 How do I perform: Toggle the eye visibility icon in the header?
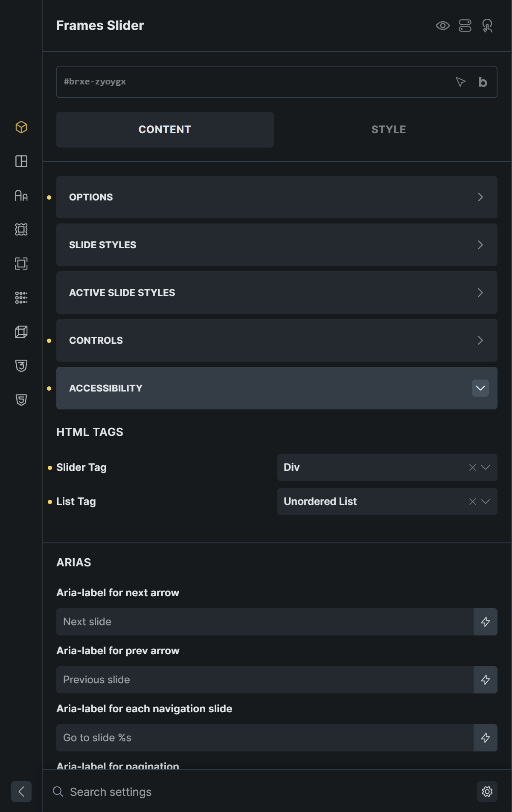pos(443,26)
